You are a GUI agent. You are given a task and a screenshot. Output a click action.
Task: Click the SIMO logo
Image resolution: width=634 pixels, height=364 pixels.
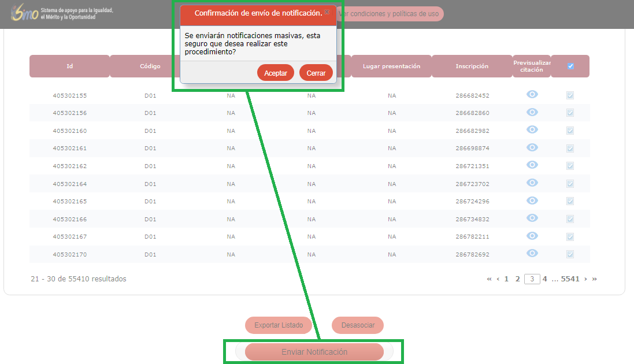24,13
